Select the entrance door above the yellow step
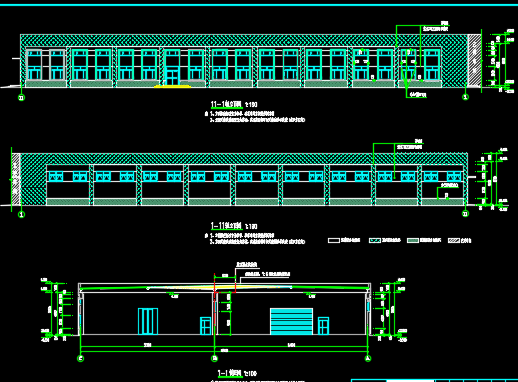518x382 pixels. (172, 77)
